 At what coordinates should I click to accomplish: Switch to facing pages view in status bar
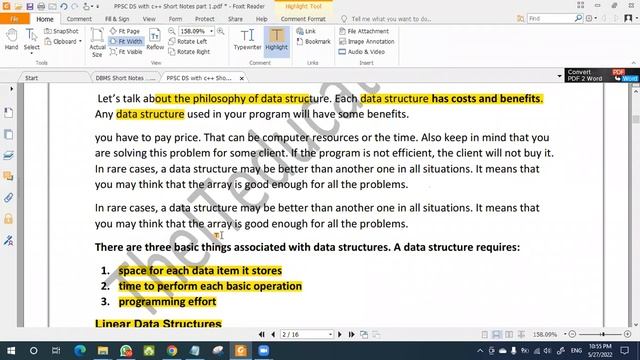coord(509,334)
